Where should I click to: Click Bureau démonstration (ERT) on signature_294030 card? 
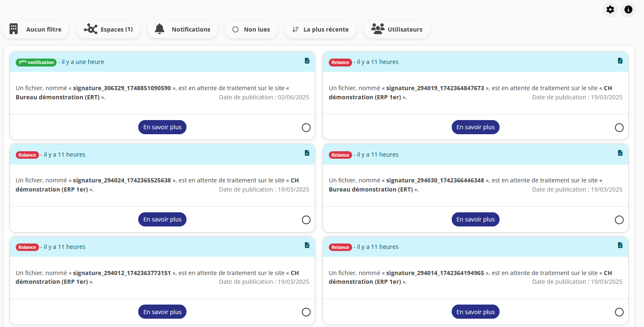tap(371, 189)
